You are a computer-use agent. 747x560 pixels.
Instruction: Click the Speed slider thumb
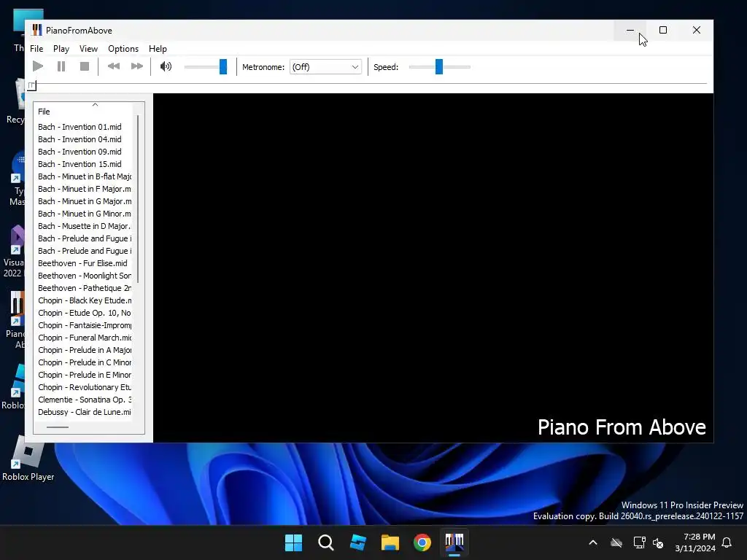(x=438, y=66)
